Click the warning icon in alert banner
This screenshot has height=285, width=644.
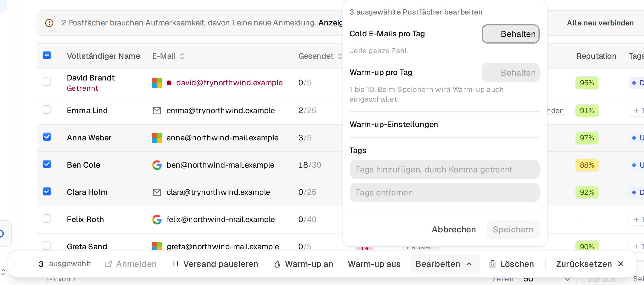[x=49, y=23]
